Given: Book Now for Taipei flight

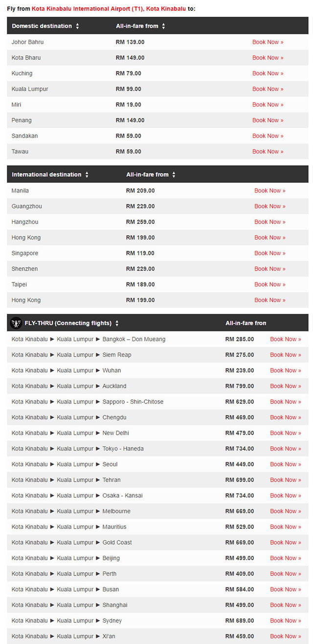Looking at the screenshot, I should 270,284.
